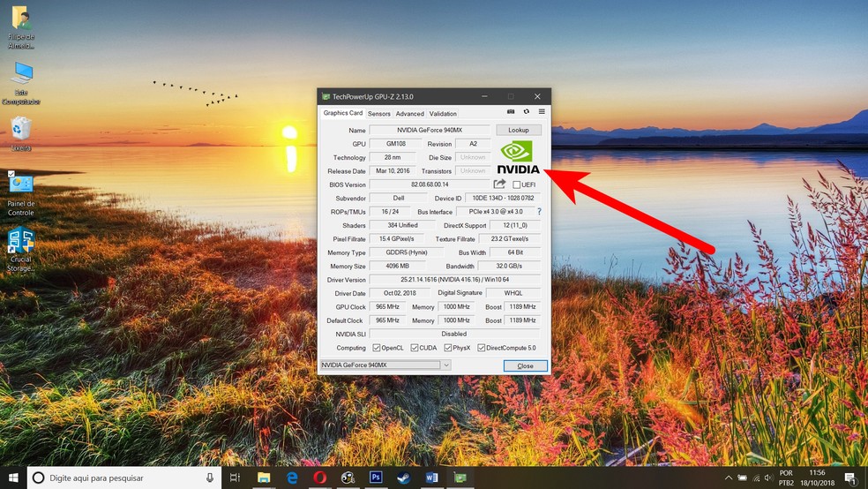The image size is (868, 489).
Task: Click the NVIDIA logo image
Action: tap(518, 157)
